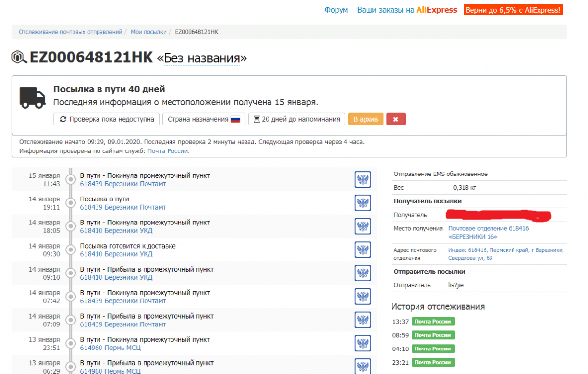Select the 13:37 'Почта России' history badge
Viewport: 588px width, 374px height.
[433, 322]
